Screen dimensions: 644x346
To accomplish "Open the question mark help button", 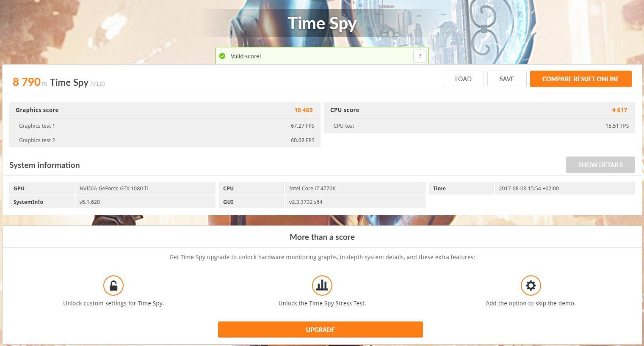I will 420,56.
